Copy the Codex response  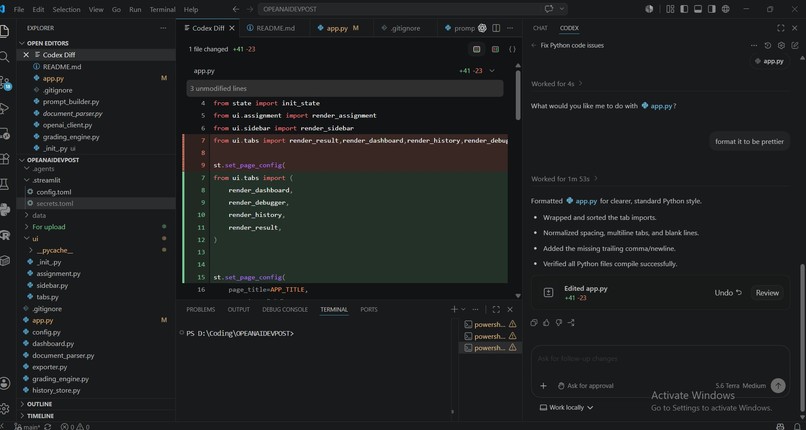coord(534,323)
